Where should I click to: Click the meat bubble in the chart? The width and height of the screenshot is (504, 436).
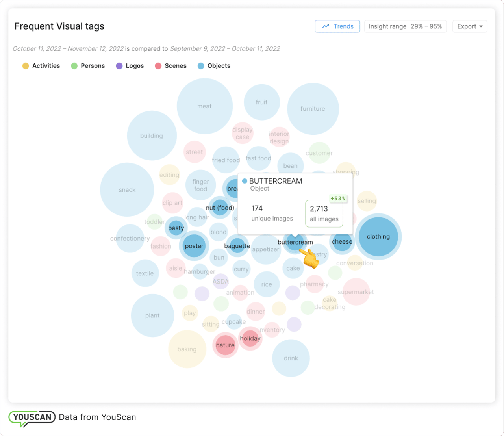205,106
